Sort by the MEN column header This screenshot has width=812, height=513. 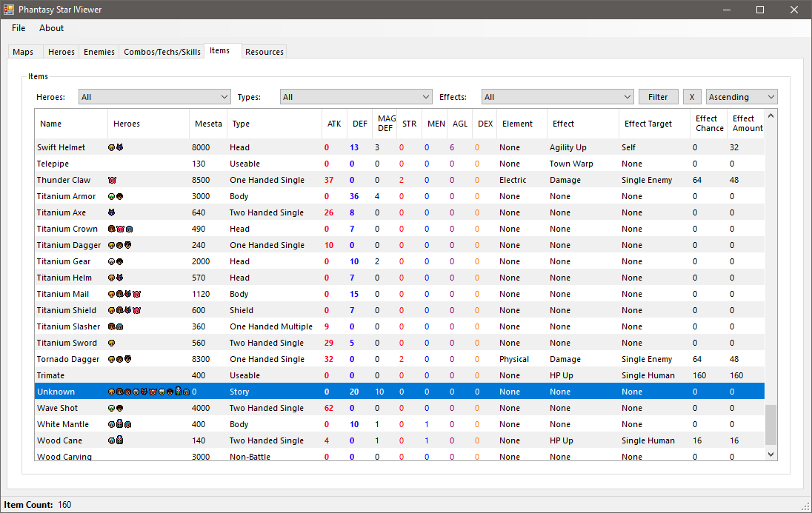point(435,124)
